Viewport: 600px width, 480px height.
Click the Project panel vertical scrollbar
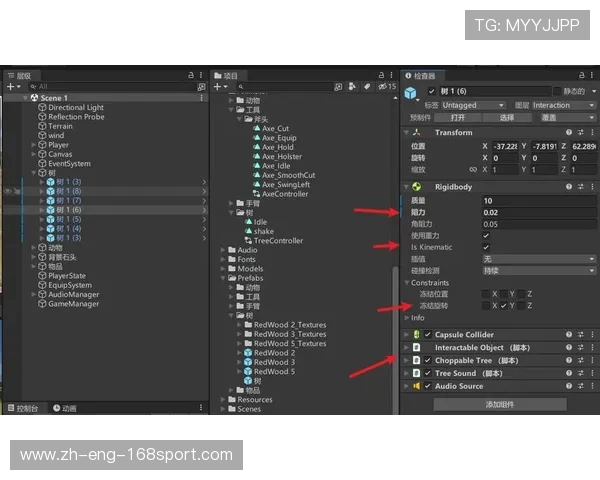(395, 341)
